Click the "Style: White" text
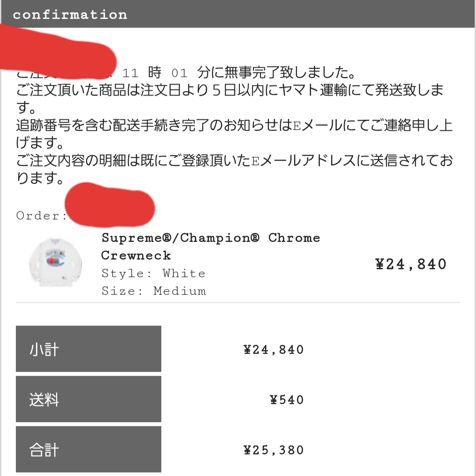 (153, 274)
